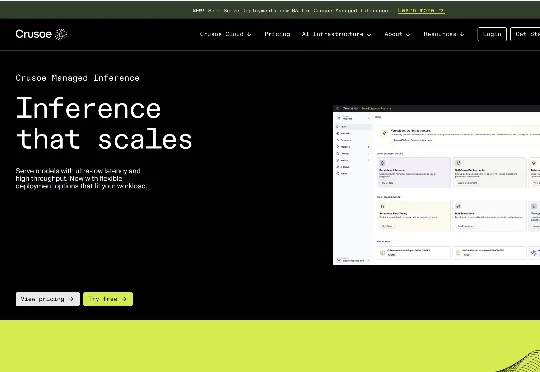Go to the Pricing page

click(277, 34)
